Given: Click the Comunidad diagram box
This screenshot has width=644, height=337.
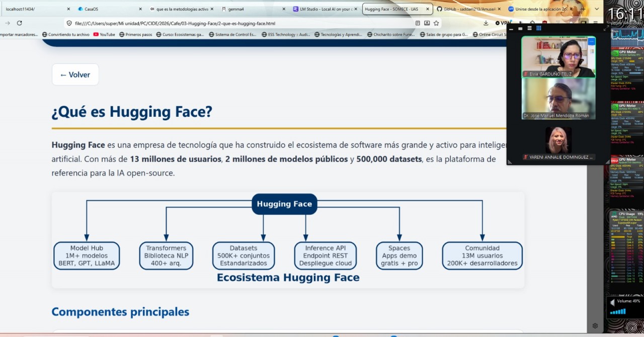Looking at the screenshot, I should [x=482, y=255].
